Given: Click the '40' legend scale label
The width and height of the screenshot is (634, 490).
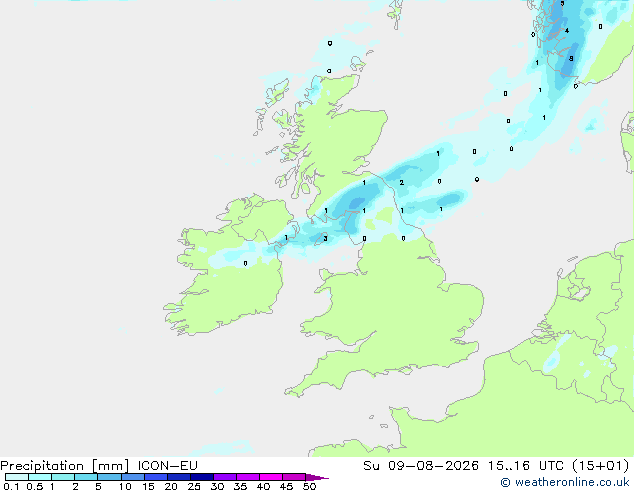Looking at the screenshot, I should tap(263, 486).
